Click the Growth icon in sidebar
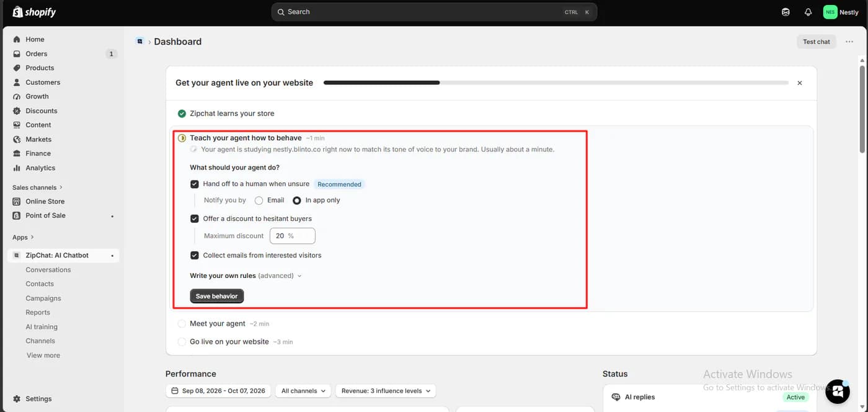The width and height of the screenshot is (868, 412). (x=17, y=96)
